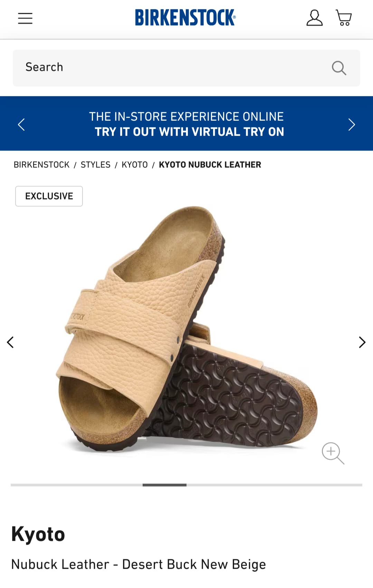Go to BIRKENSTOCK breadcrumb link
The width and height of the screenshot is (373, 588).
[x=41, y=165]
